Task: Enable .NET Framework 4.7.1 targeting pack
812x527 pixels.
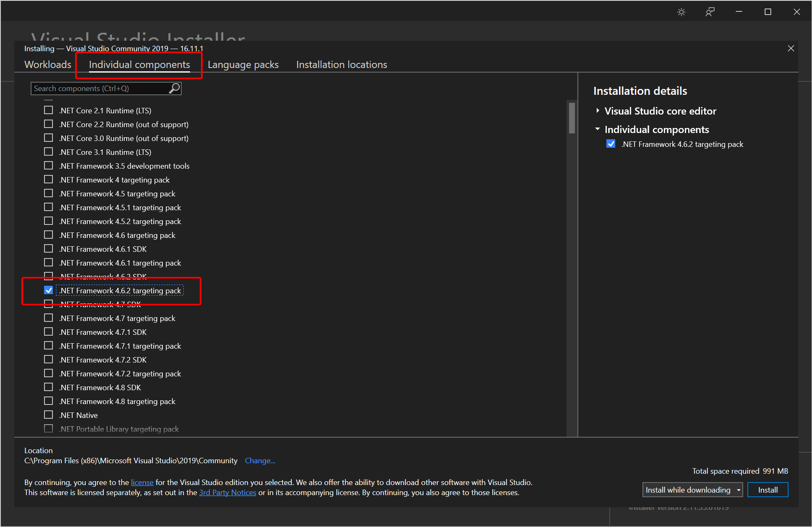Action: point(49,346)
